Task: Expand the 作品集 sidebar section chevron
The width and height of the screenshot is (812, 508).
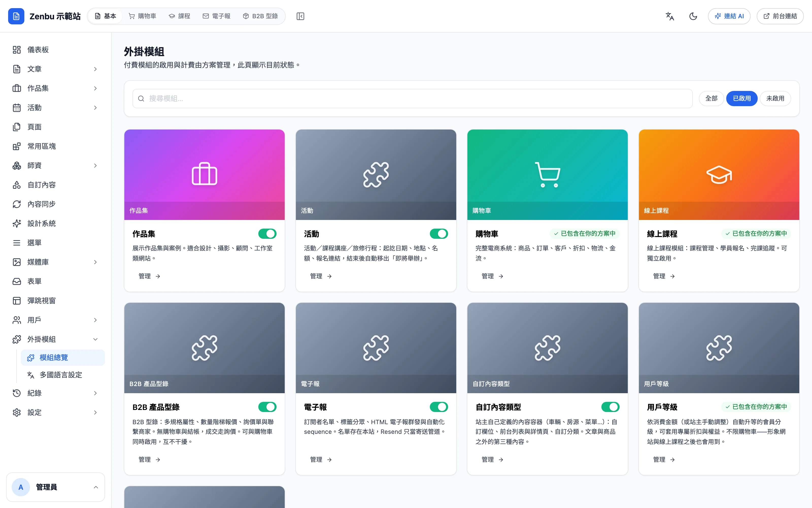Action: point(95,88)
